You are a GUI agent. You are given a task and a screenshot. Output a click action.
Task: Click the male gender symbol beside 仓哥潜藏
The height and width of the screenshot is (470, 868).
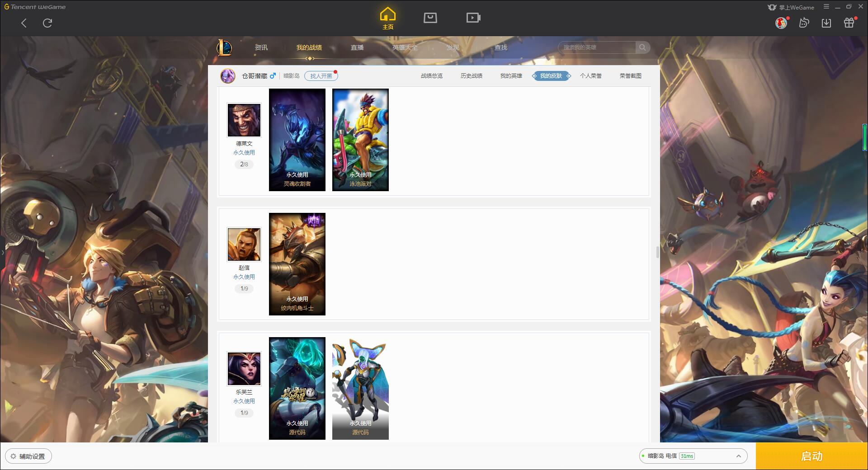click(273, 76)
